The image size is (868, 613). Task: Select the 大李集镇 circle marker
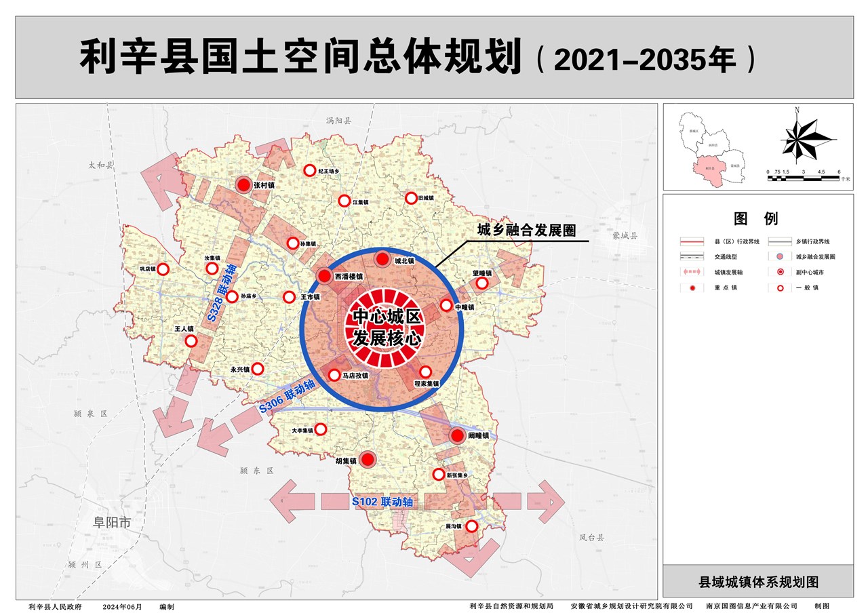[321, 429]
